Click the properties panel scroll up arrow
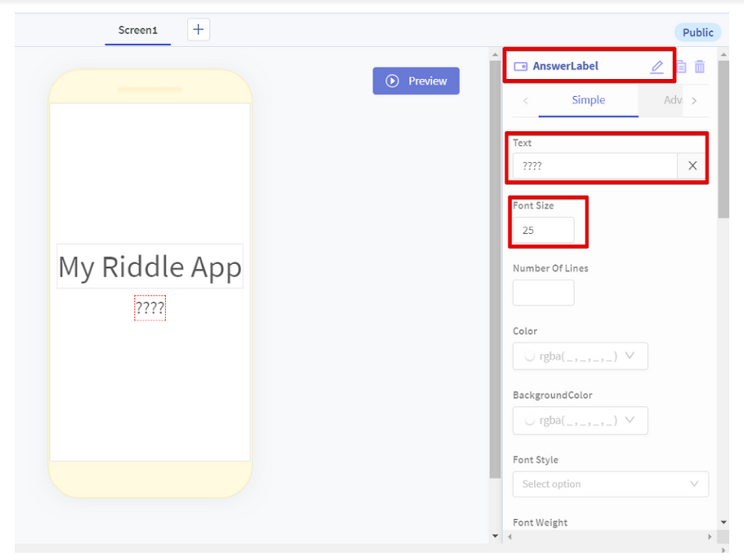The image size is (744, 560). (723, 54)
